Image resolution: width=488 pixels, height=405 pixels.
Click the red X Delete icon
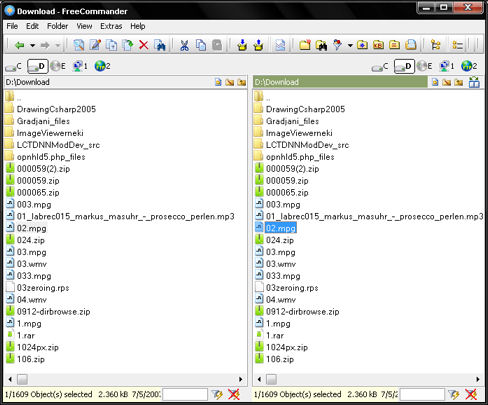pos(144,45)
